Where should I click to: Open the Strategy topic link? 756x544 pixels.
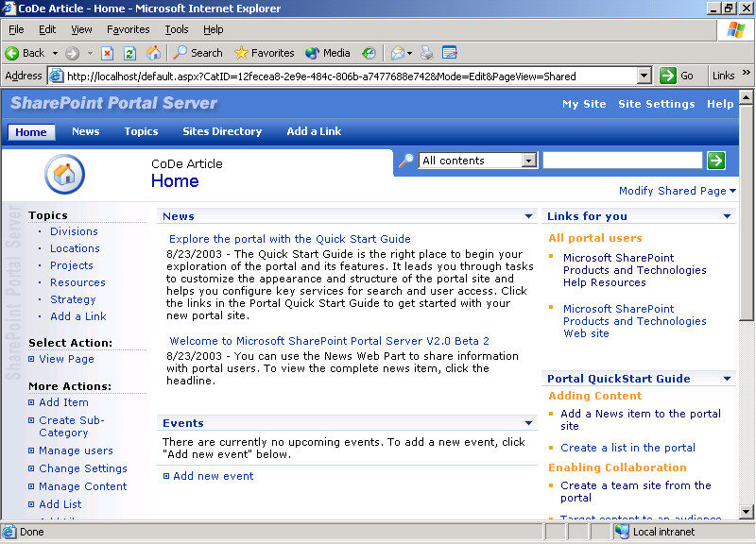coord(73,299)
